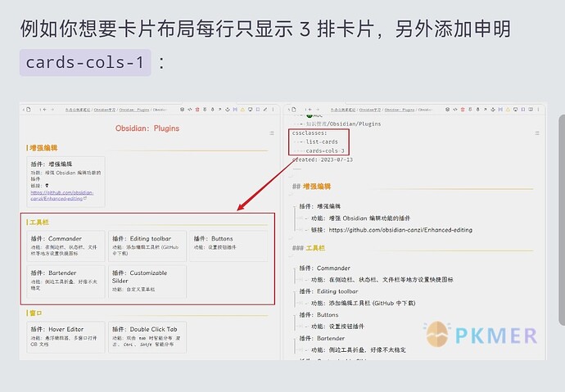565x392 pixels.
Task: Click the '工具栏' heading in left pane
Action: coord(39,222)
